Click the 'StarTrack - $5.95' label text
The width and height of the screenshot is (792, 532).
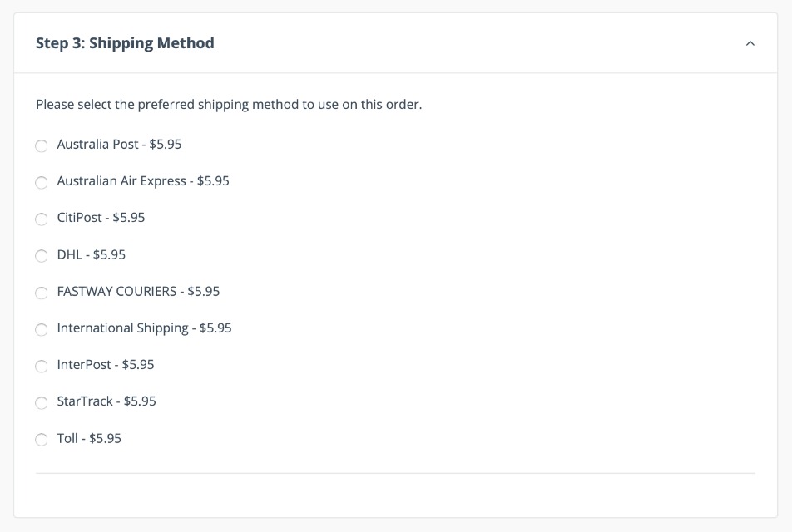point(106,401)
